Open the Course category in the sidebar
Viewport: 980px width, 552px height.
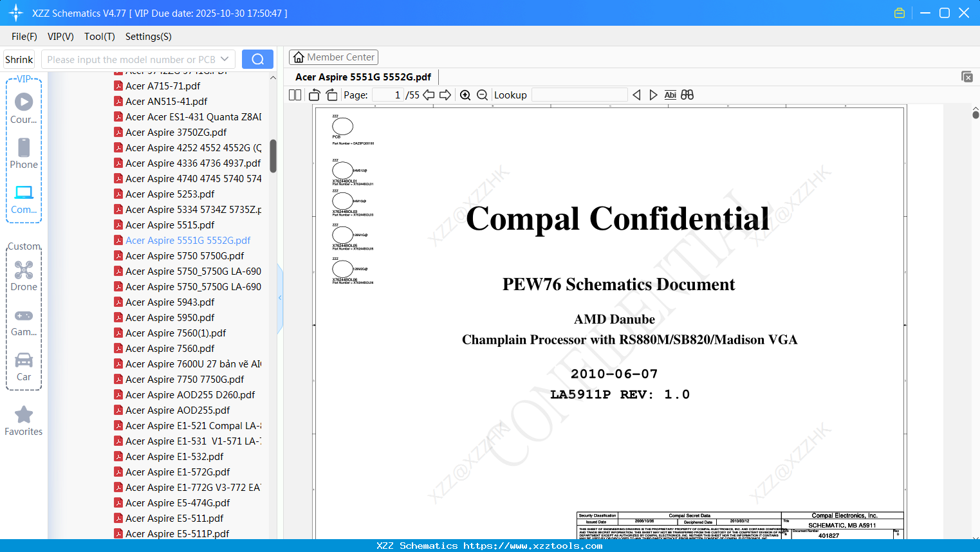24,109
